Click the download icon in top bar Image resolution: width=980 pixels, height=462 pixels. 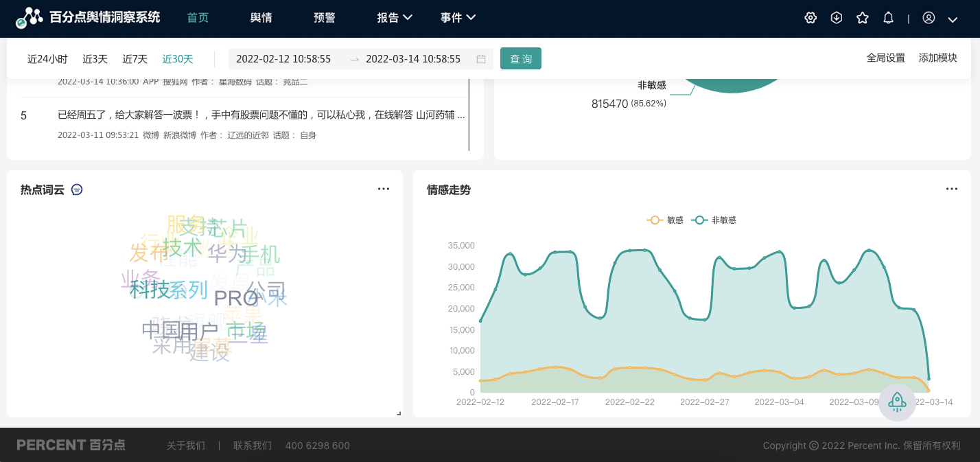point(837,18)
